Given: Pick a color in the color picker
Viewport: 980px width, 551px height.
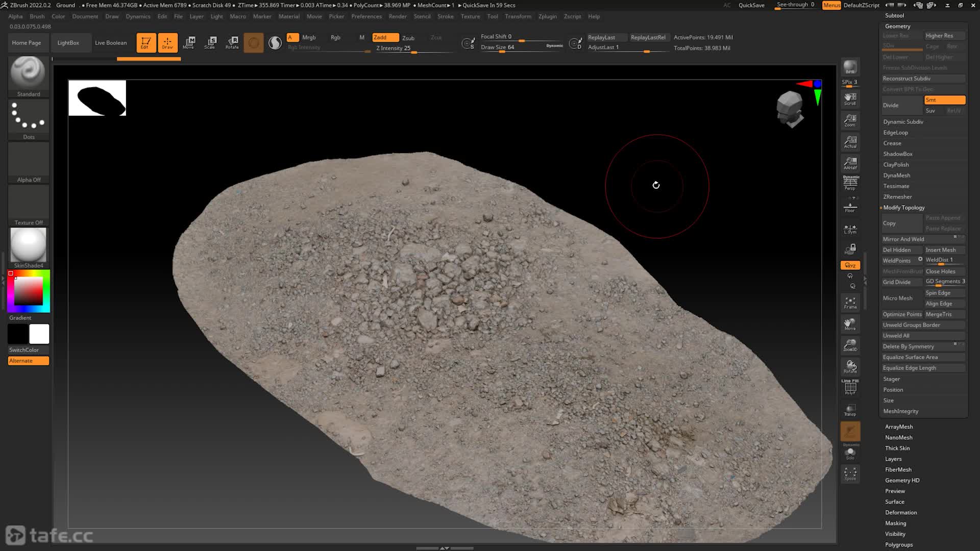Looking at the screenshot, I should 28,291.
